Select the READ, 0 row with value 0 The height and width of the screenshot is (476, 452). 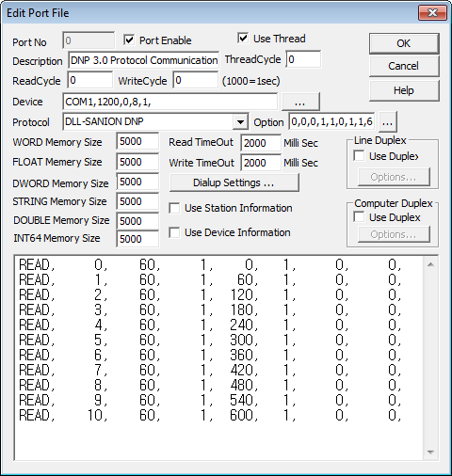[x=210, y=265]
